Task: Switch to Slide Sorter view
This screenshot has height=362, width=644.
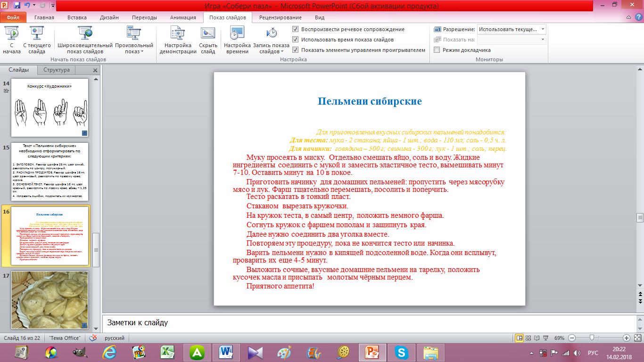Action: tap(529, 338)
